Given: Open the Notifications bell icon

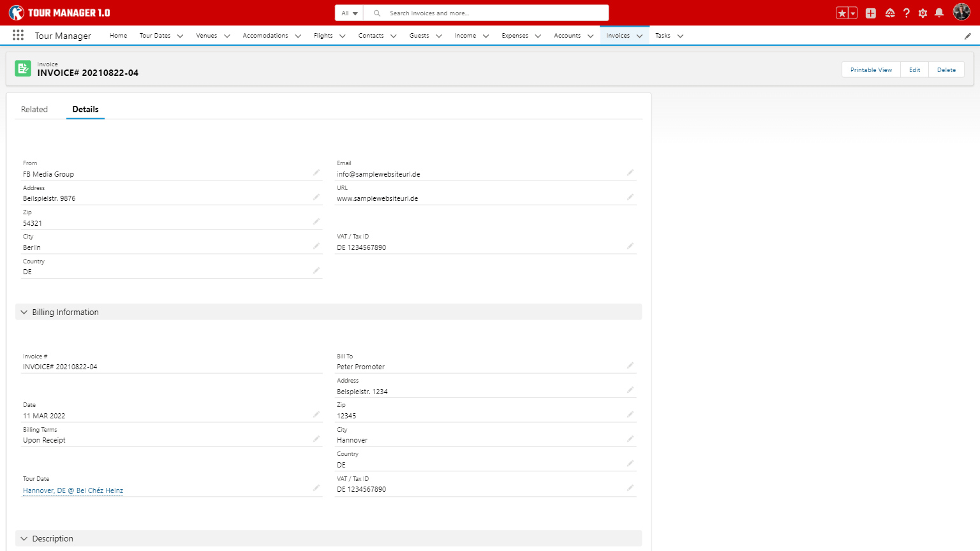Looking at the screenshot, I should click(939, 13).
